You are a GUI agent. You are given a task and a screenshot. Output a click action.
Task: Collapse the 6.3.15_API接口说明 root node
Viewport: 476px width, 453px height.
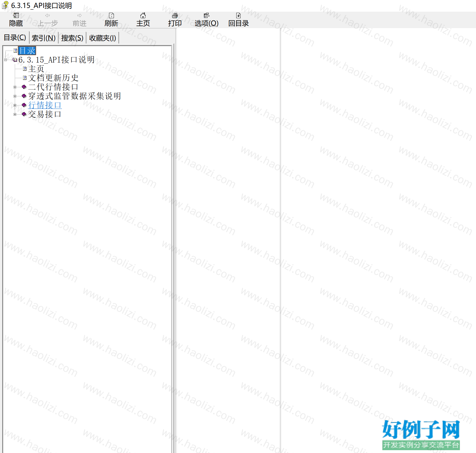5,60
